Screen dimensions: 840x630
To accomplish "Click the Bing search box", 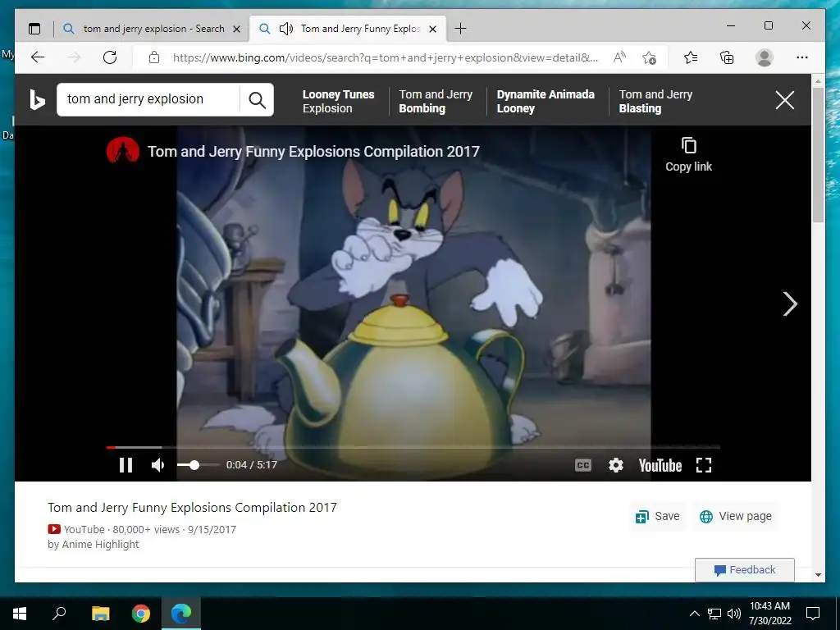I will click(x=148, y=99).
